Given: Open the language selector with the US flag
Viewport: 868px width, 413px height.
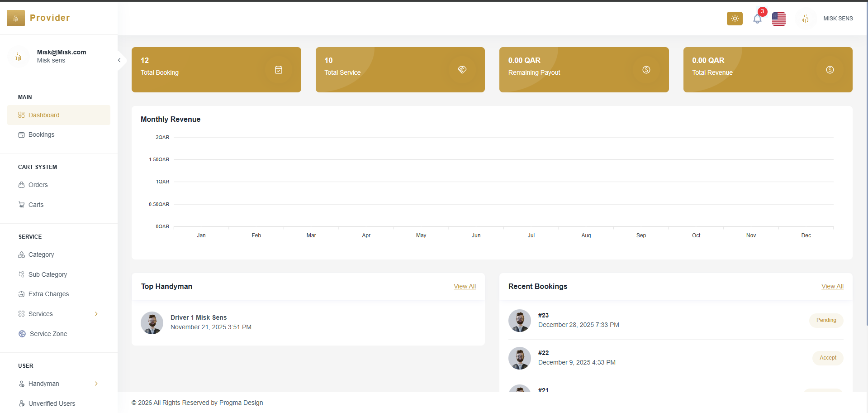Looking at the screenshot, I should (778, 19).
